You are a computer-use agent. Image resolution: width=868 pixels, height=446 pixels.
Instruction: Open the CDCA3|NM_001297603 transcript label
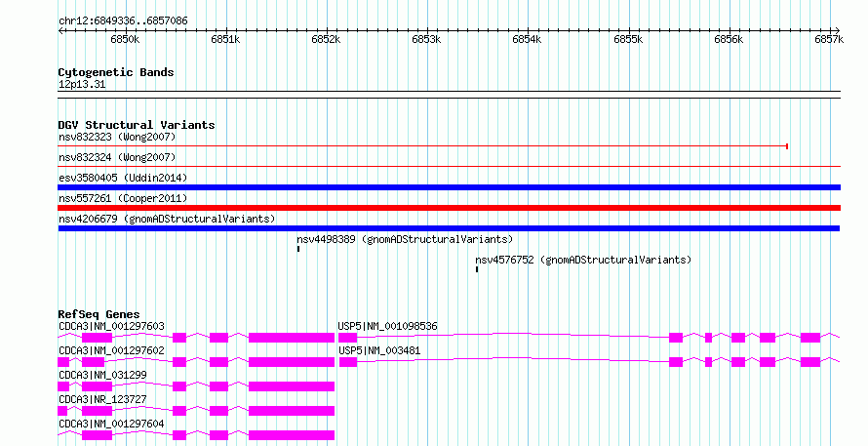(111, 326)
